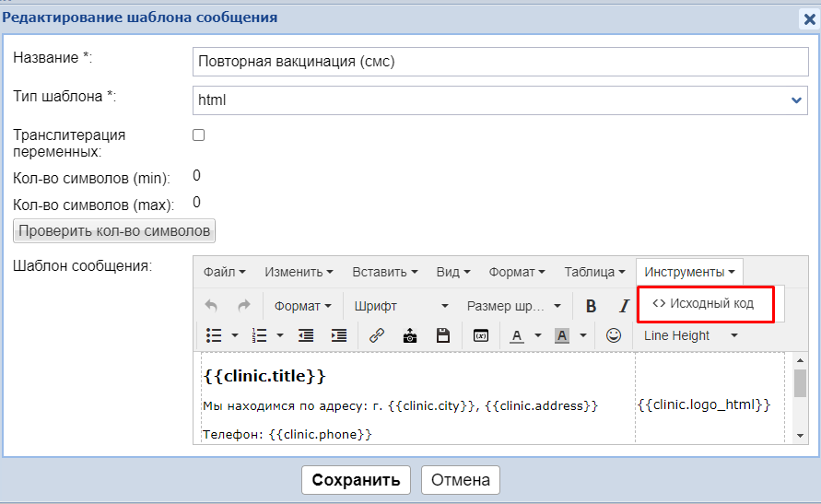Insert a link with the chain icon
The height and width of the screenshot is (504, 821).
[x=376, y=335]
